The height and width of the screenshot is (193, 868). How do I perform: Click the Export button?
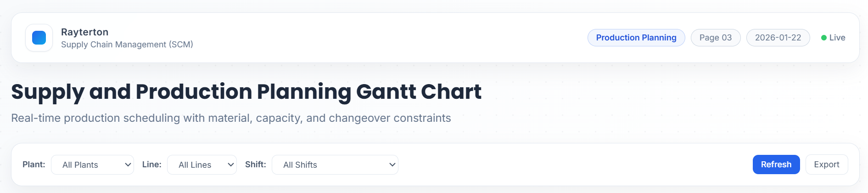point(827,165)
